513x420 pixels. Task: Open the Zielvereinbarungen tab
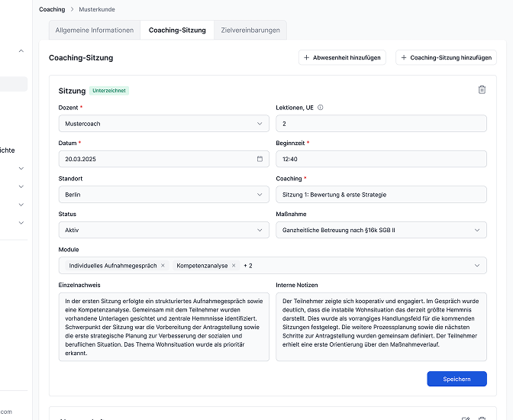click(250, 31)
